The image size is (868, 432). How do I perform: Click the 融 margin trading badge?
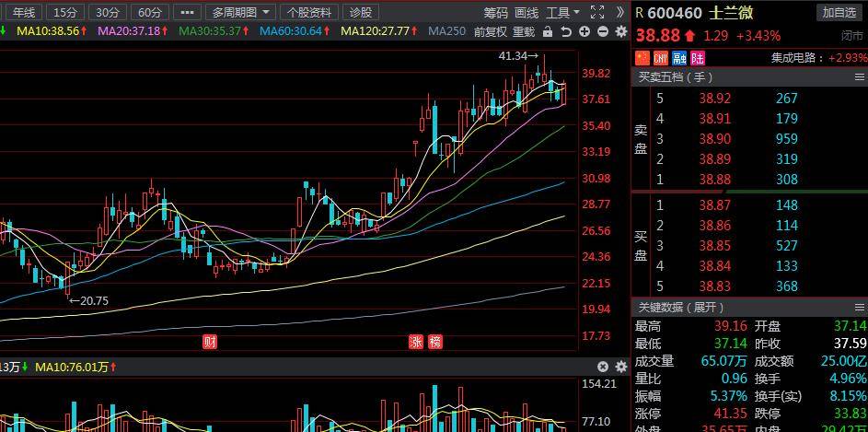pyautogui.click(x=678, y=58)
